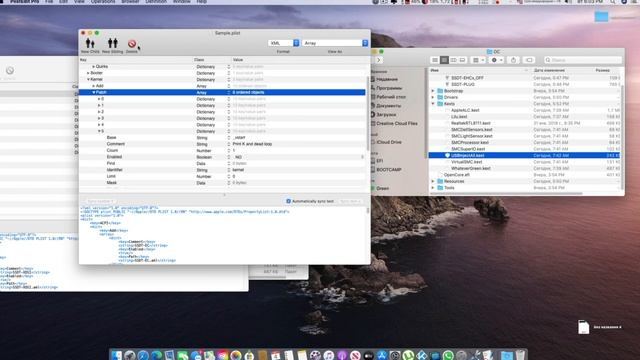640x360 pixels.
Task: Select the Identifier key row
Action: 114,170
